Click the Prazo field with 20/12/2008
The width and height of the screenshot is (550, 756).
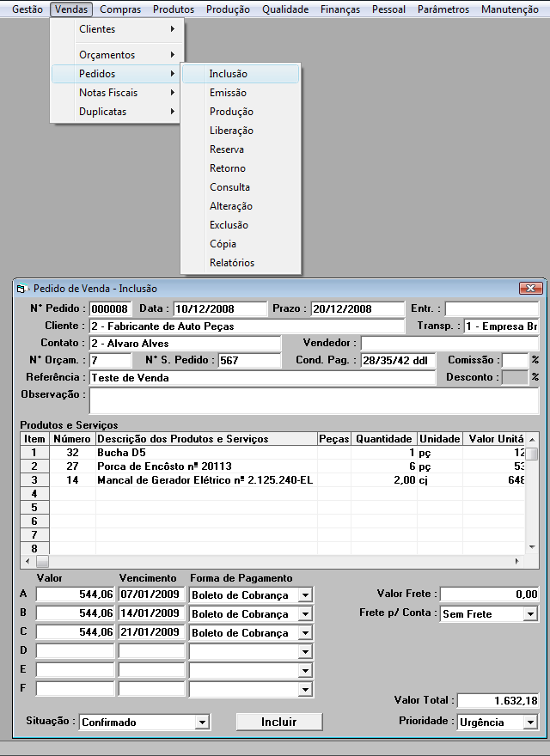(357, 308)
